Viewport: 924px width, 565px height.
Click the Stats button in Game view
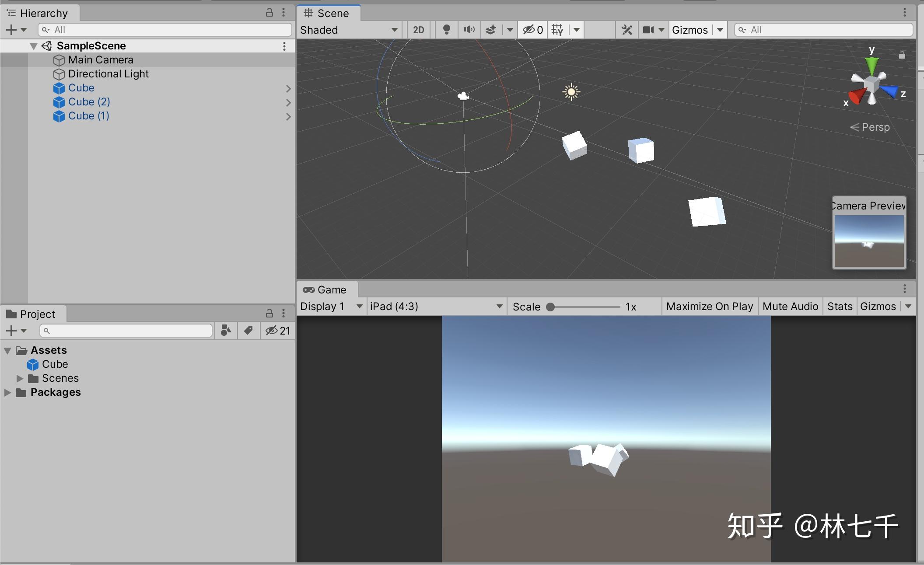click(839, 306)
